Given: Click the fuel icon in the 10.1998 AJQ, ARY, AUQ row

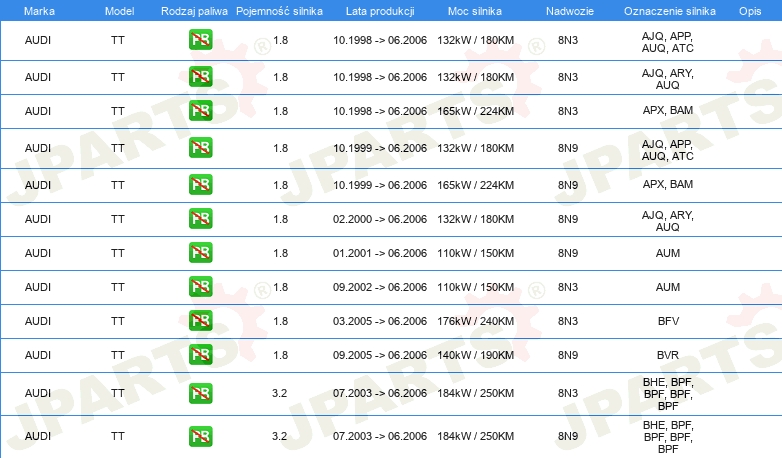Looking at the screenshot, I should pos(200,76).
